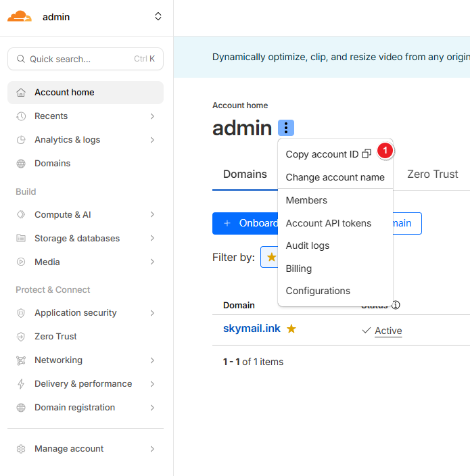The height and width of the screenshot is (476, 470).
Task: Click the Account home house icon
Action: pos(21,93)
